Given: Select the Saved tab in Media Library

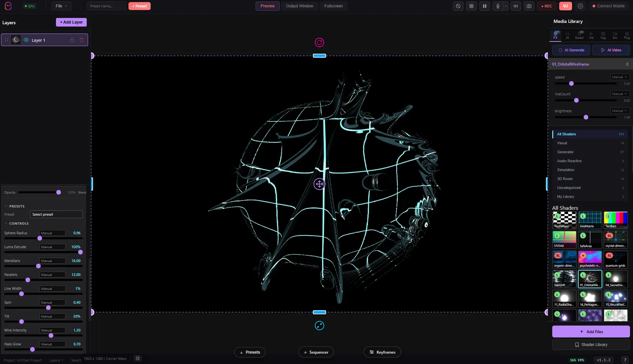Looking at the screenshot, I should pyautogui.click(x=579, y=35).
